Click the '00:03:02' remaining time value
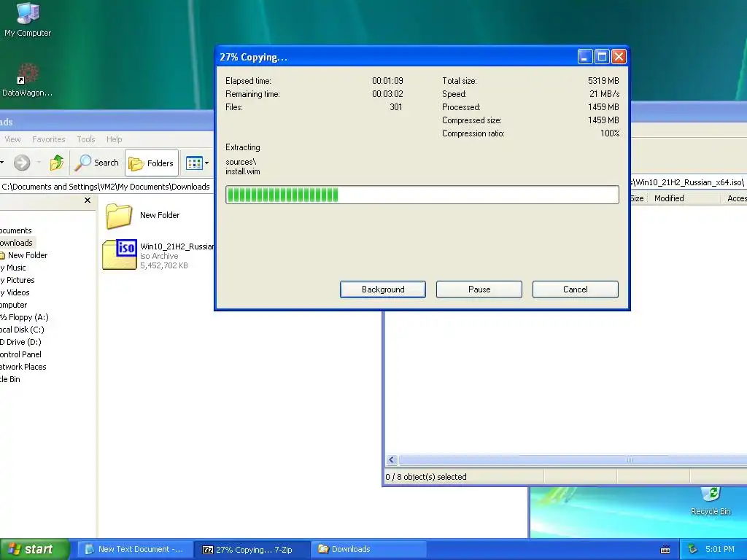The width and height of the screenshot is (747, 560). 387,94
